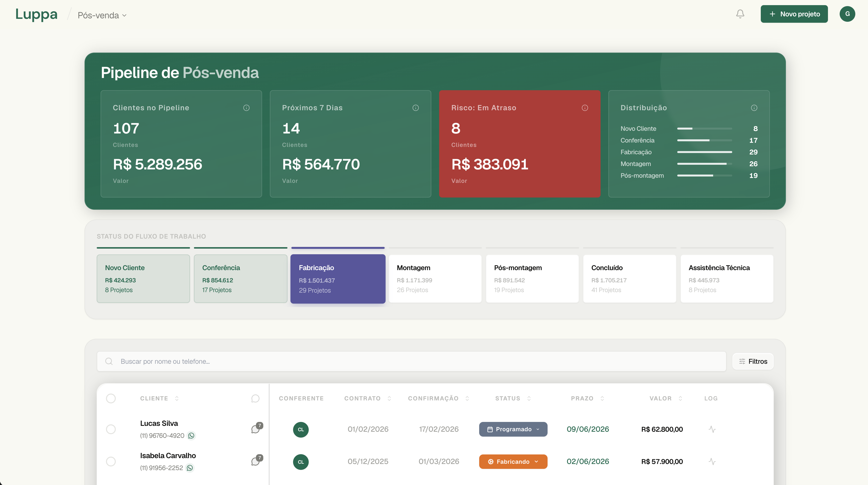Open the Programado status dropdown
This screenshot has width=868, height=485.
point(513,429)
